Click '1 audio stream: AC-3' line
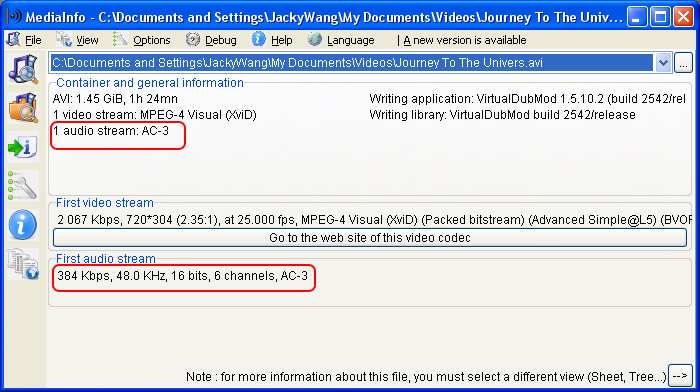This screenshot has width=700, height=392. click(111, 131)
